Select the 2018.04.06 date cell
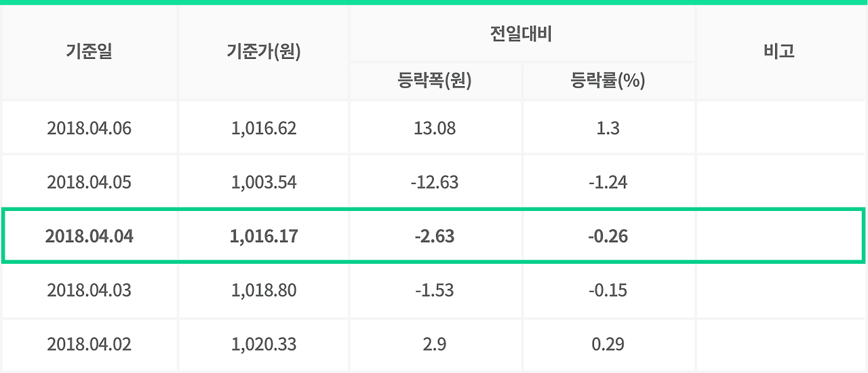 90,128
